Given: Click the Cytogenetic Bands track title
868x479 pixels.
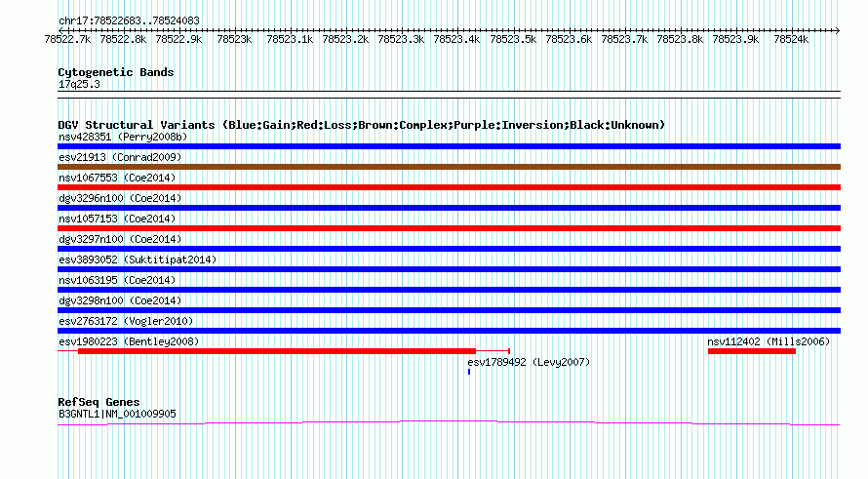Looking at the screenshot, I should [x=116, y=72].
